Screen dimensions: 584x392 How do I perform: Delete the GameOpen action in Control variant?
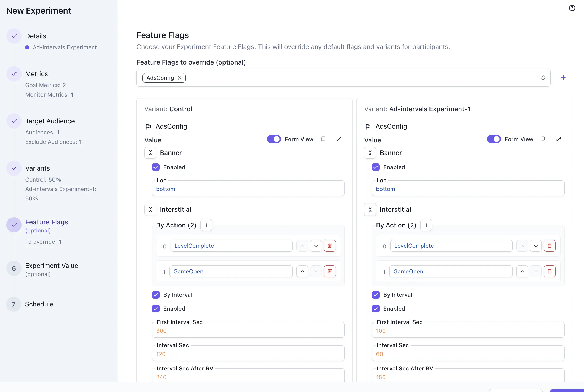pos(330,271)
